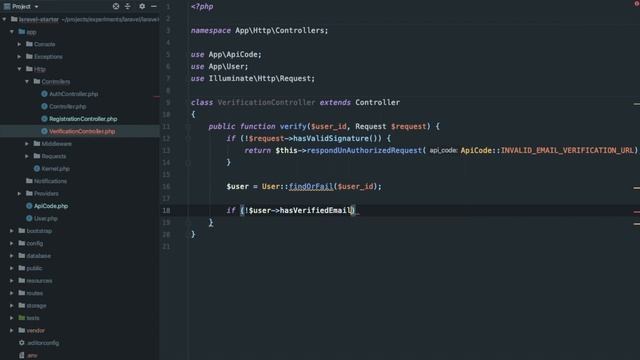Image resolution: width=640 pixels, height=360 pixels.
Task: Open Project panel settings gear
Action: pyautogui.click(x=142, y=7)
